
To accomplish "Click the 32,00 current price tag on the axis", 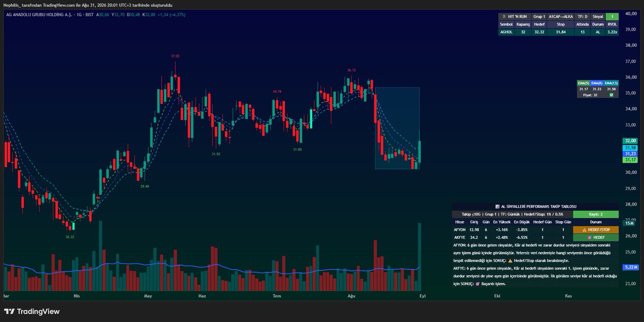I will pos(630,141).
